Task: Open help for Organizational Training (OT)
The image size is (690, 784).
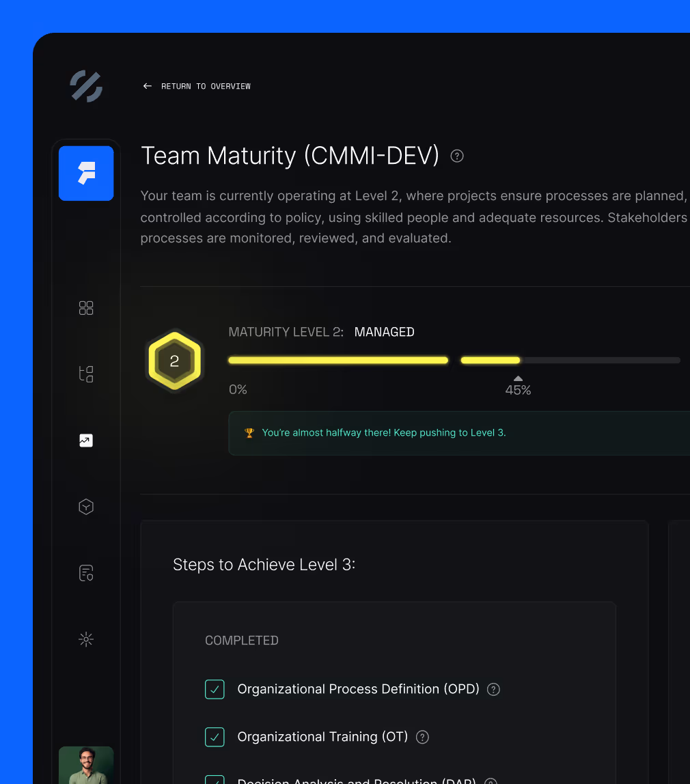Action: (422, 737)
